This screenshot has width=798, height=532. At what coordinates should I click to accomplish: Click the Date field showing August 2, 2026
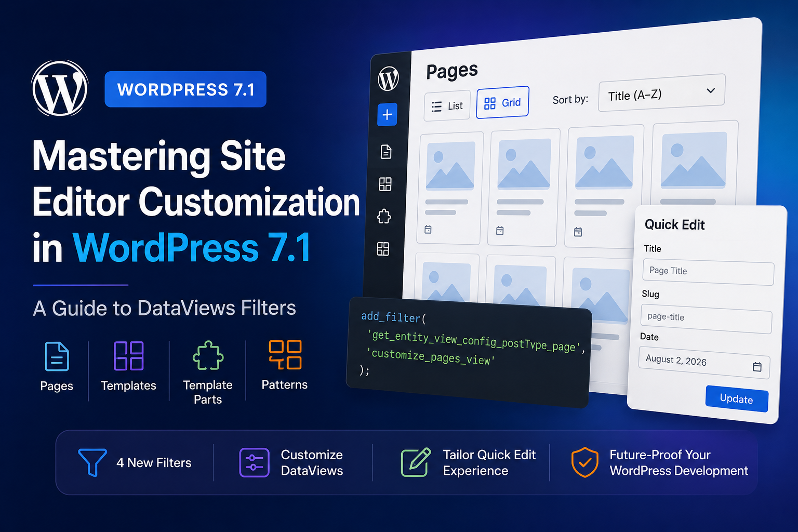point(704,363)
